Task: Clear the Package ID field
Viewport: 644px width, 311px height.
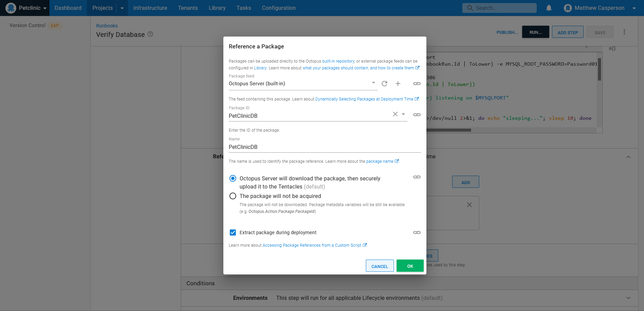Action: [395, 114]
